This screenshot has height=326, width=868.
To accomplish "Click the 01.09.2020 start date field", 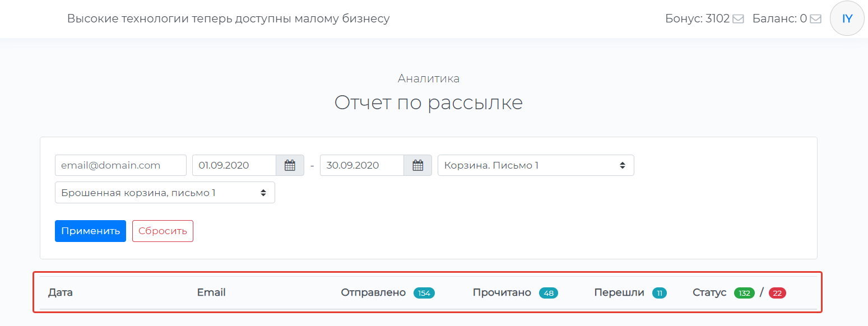I will pyautogui.click(x=234, y=165).
